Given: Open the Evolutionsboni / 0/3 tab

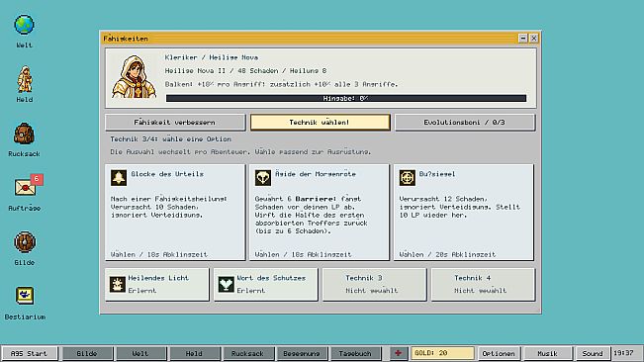Looking at the screenshot, I should tap(465, 123).
